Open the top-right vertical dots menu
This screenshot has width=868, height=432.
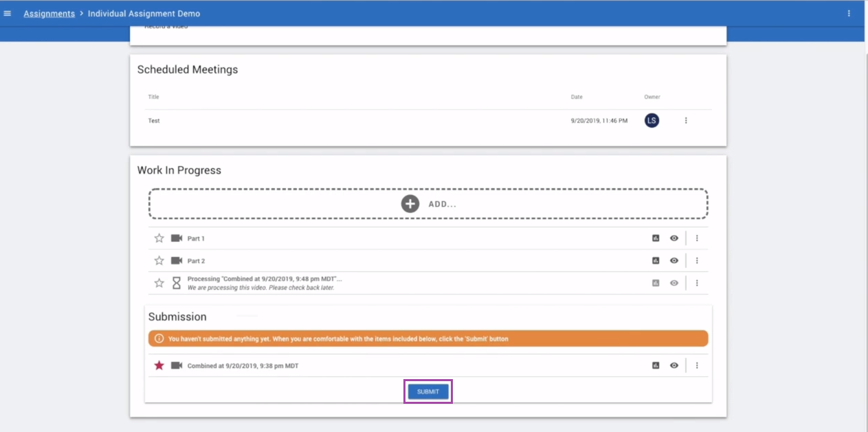[x=849, y=13]
